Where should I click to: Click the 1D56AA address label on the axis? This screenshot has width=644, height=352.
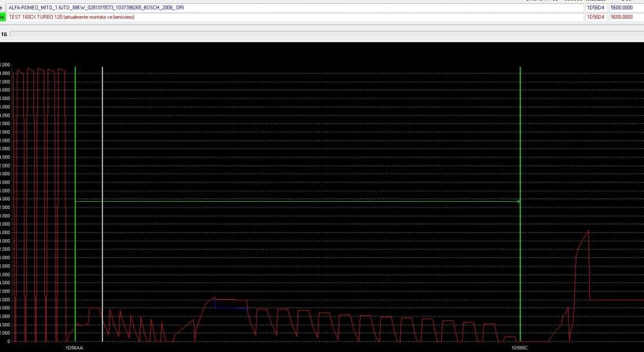click(x=74, y=347)
